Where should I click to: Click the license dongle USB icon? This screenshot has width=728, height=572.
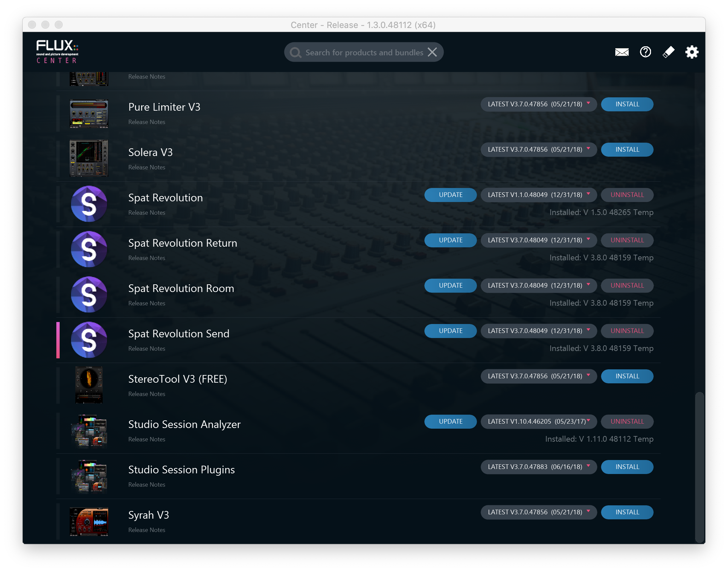(x=668, y=52)
